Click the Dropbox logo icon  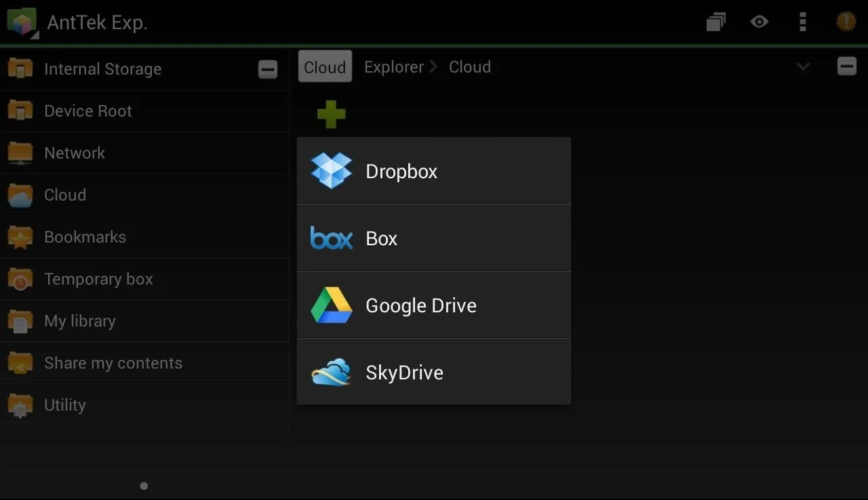point(332,171)
